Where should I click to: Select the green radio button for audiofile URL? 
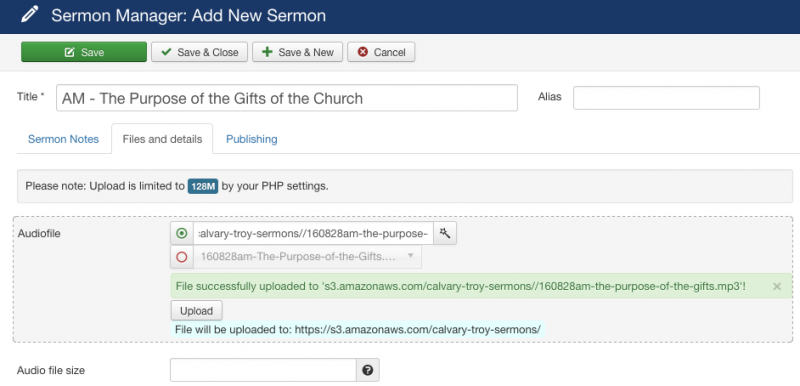(182, 234)
